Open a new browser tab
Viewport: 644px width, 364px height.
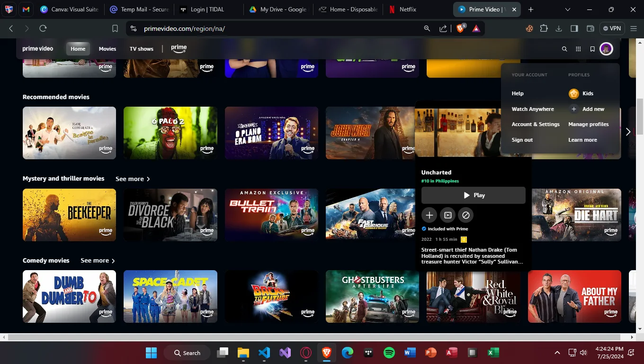click(531, 9)
